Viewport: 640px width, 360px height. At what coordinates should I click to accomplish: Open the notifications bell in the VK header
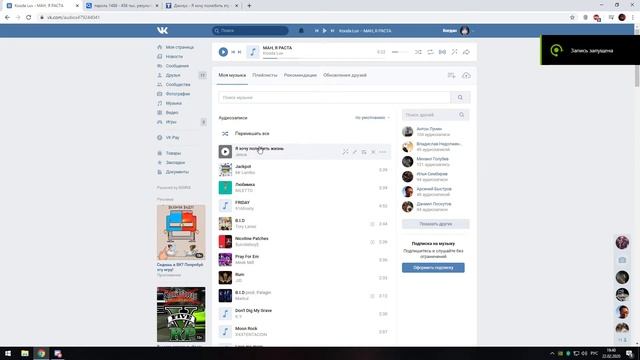301,31
